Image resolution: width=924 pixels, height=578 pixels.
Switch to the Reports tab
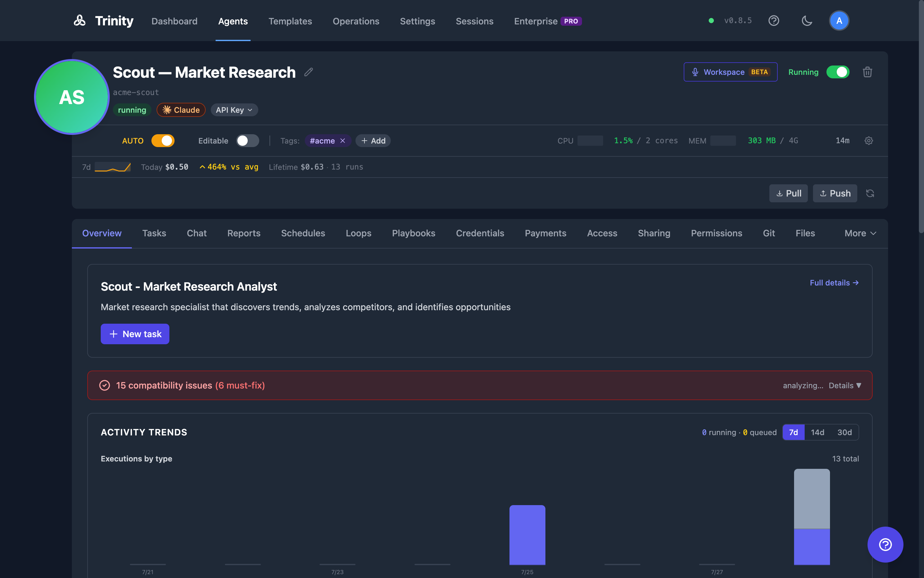pyautogui.click(x=244, y=233)
